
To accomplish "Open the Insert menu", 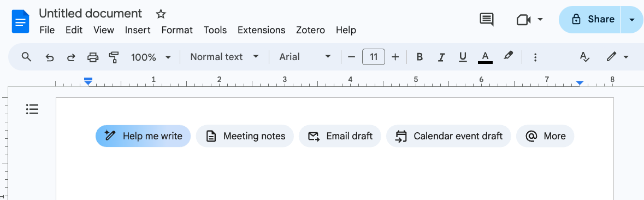I will click(138, 30).
